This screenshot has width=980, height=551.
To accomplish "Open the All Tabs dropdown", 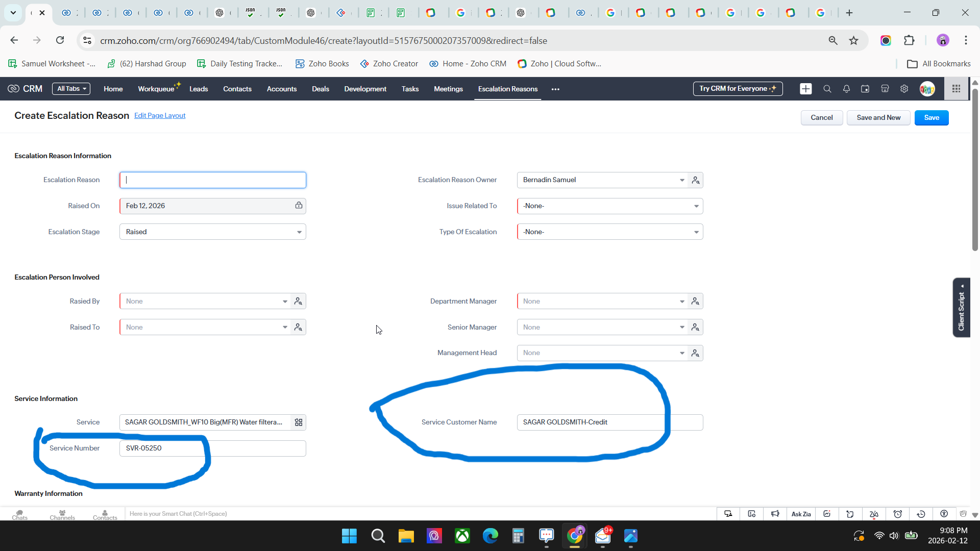I will [x=71, y=89].
